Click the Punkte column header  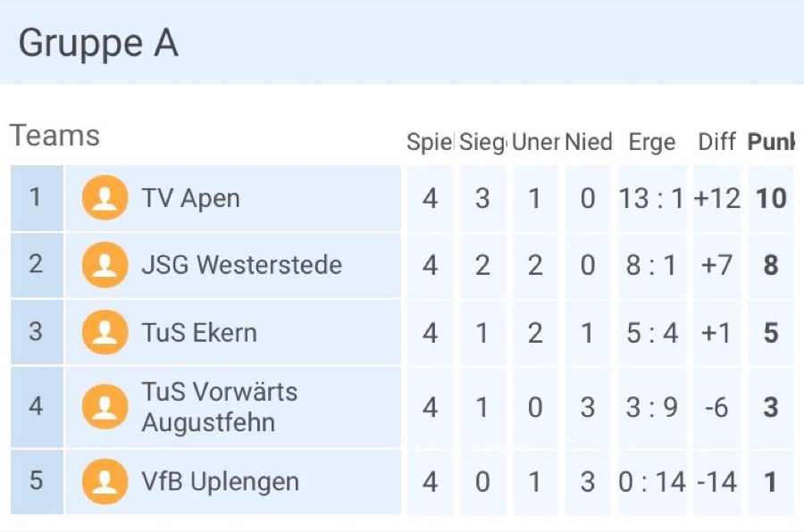(x=771, y=142)
